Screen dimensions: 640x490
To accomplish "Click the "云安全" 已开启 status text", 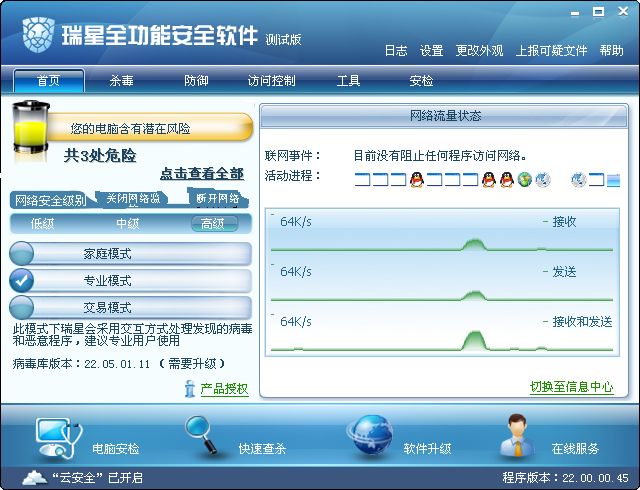I will pyautogui.click(x=98, y=478).
